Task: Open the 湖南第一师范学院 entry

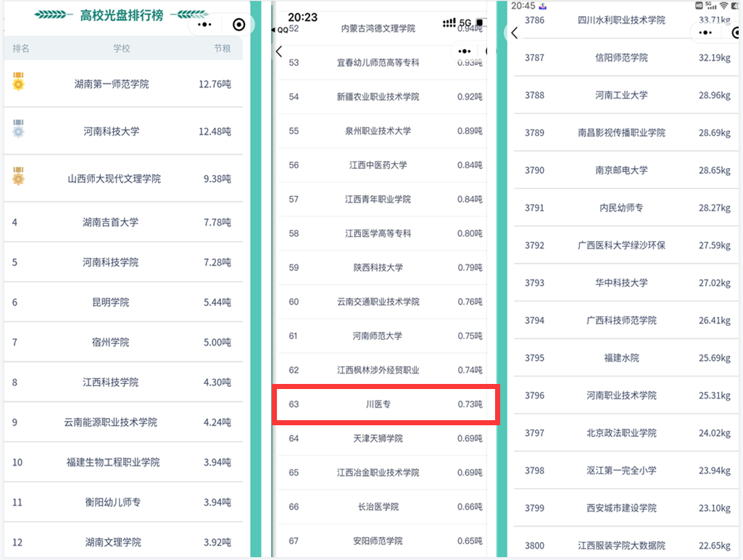Action: click(112, 84)
